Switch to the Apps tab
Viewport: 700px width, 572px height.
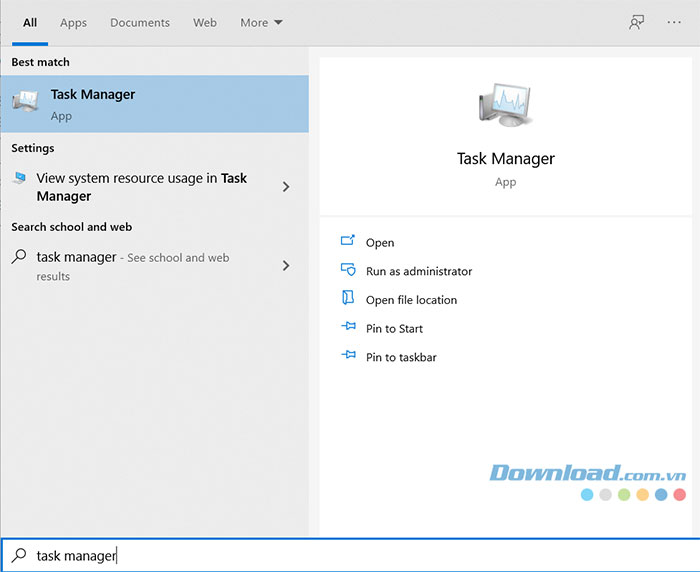click(x=73, y=22)
